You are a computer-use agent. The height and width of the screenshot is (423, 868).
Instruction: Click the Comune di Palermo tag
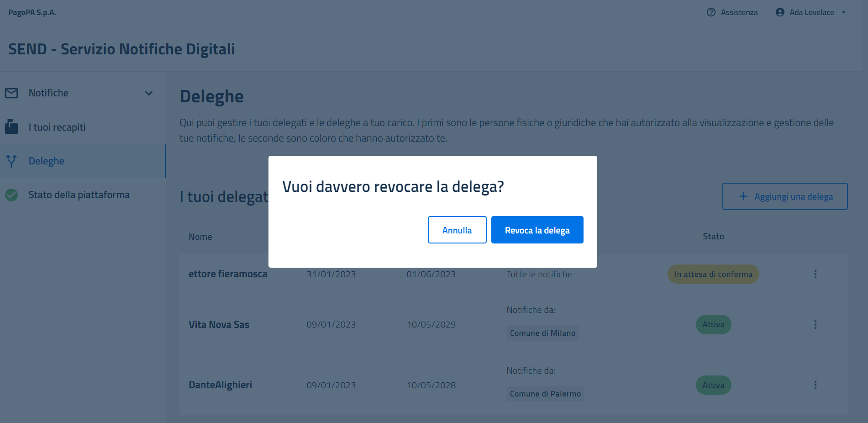545,394
